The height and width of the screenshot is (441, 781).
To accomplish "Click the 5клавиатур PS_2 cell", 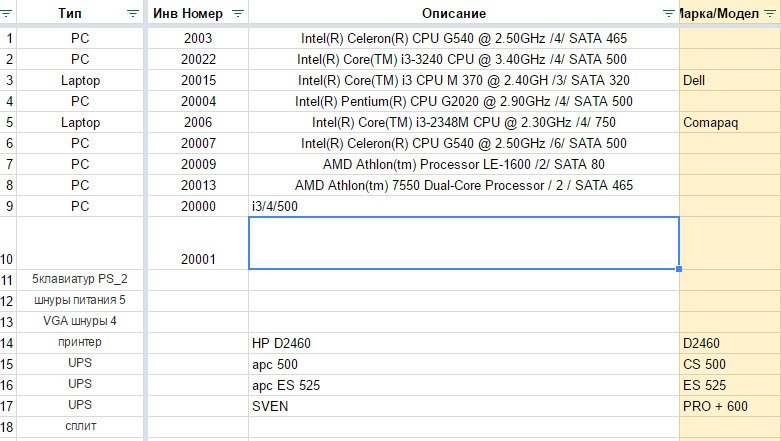I will point(80,279).
